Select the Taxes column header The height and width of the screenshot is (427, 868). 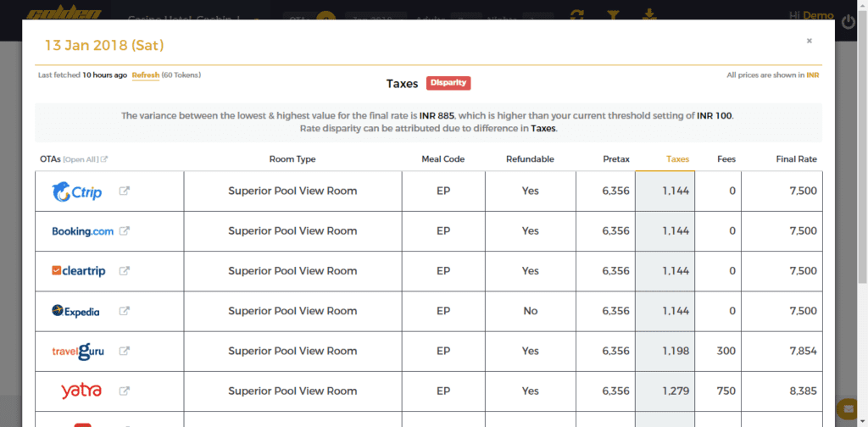[677, 159]
